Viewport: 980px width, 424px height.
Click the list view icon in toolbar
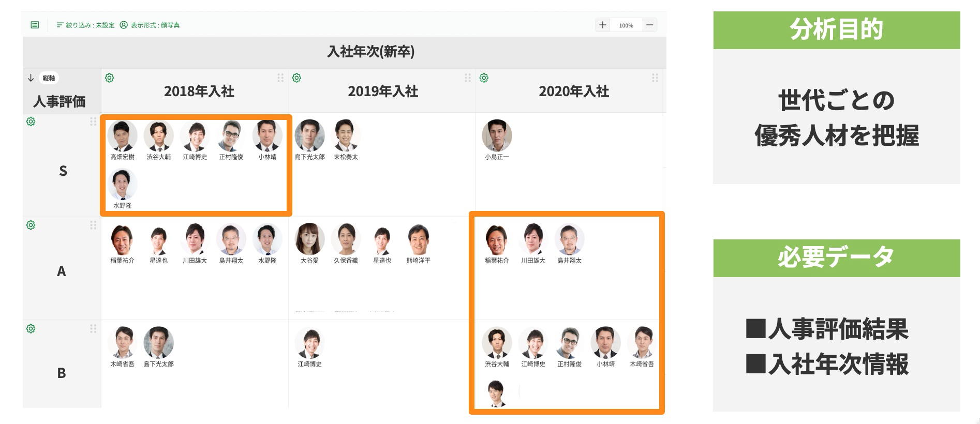35,25
